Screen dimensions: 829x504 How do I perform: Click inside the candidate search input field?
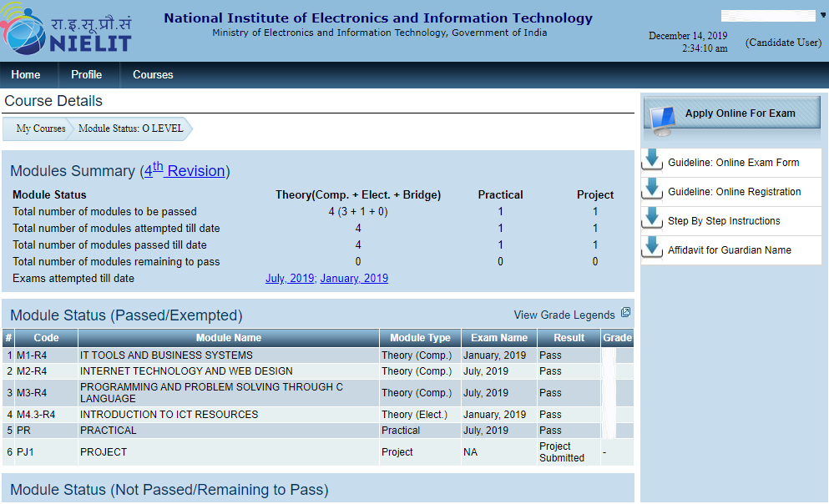[770, 15]
